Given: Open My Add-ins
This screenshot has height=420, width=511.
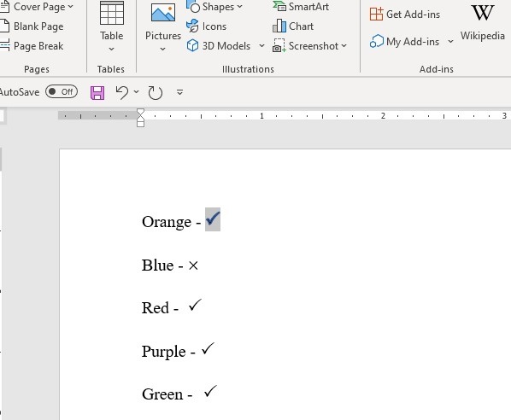Looking at the screenshot, I should click(x=405, y=42).
